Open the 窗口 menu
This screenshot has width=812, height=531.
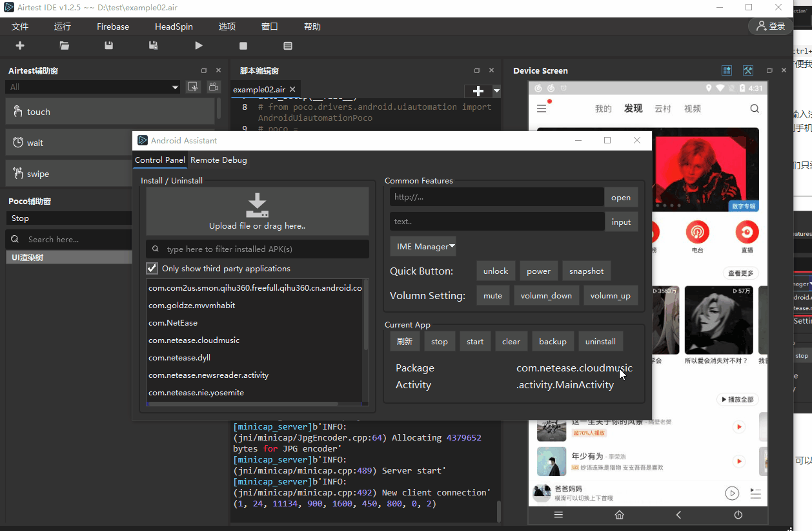270,26
